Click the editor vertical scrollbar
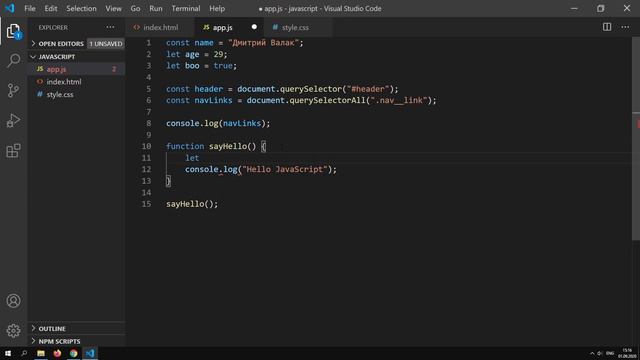640x360 pixels. tap(636, 139)
